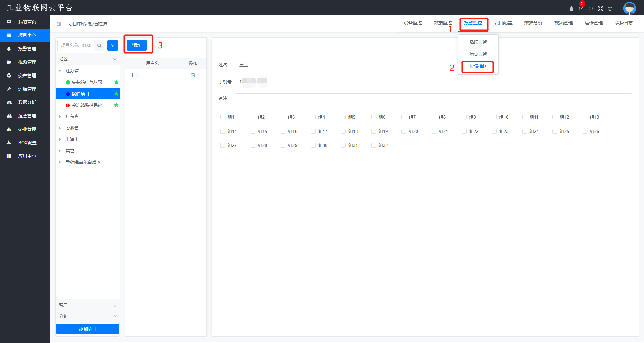644x343 pixels.
Task: Click the 姓名 input field
Action: pos(434,65)
